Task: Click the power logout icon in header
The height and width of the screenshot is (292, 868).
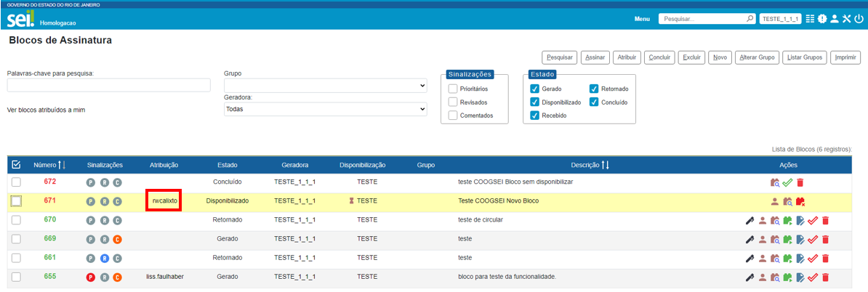Action: point(859,19)
